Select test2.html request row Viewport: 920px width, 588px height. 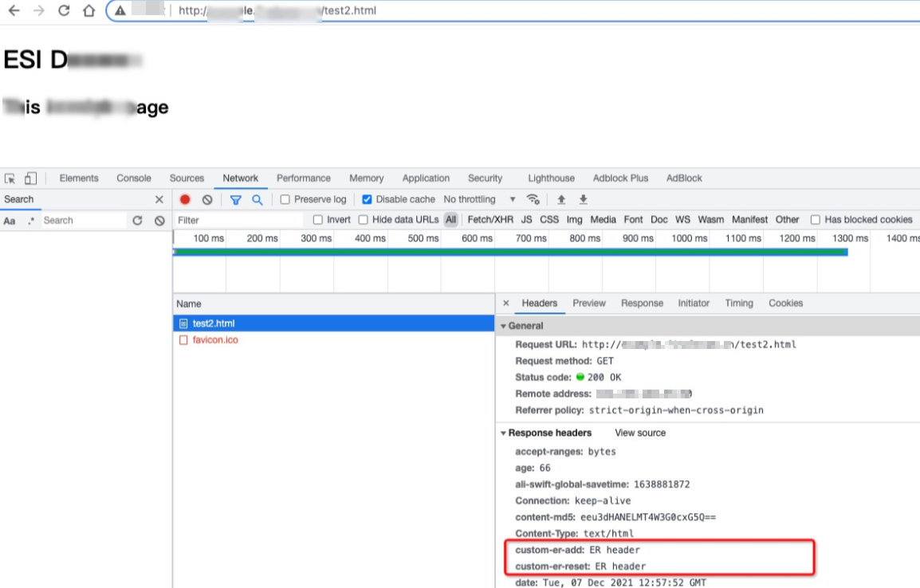click(334, 323)
